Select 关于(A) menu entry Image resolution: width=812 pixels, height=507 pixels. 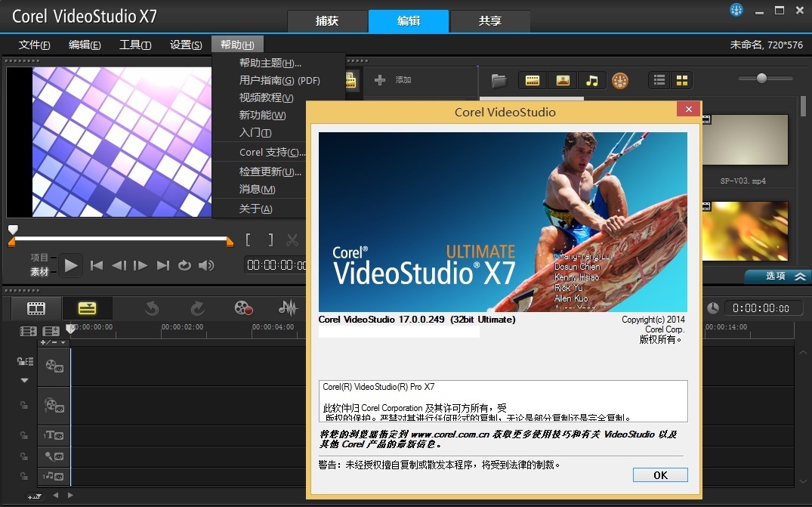255,209
